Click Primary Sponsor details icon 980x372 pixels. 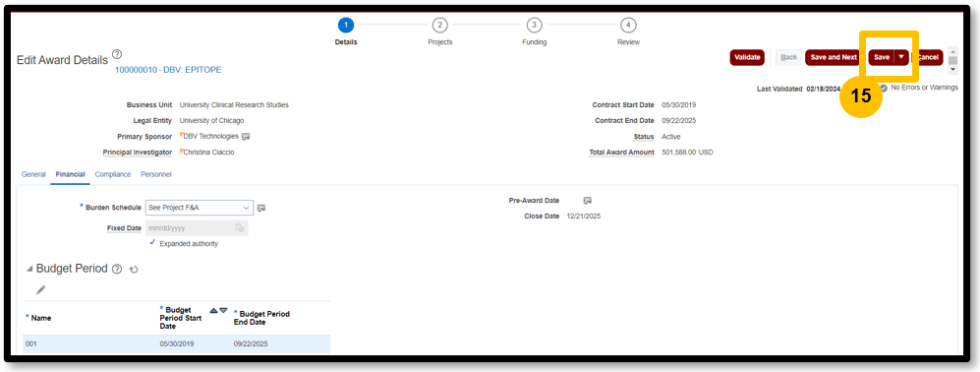tap(246, 137)
